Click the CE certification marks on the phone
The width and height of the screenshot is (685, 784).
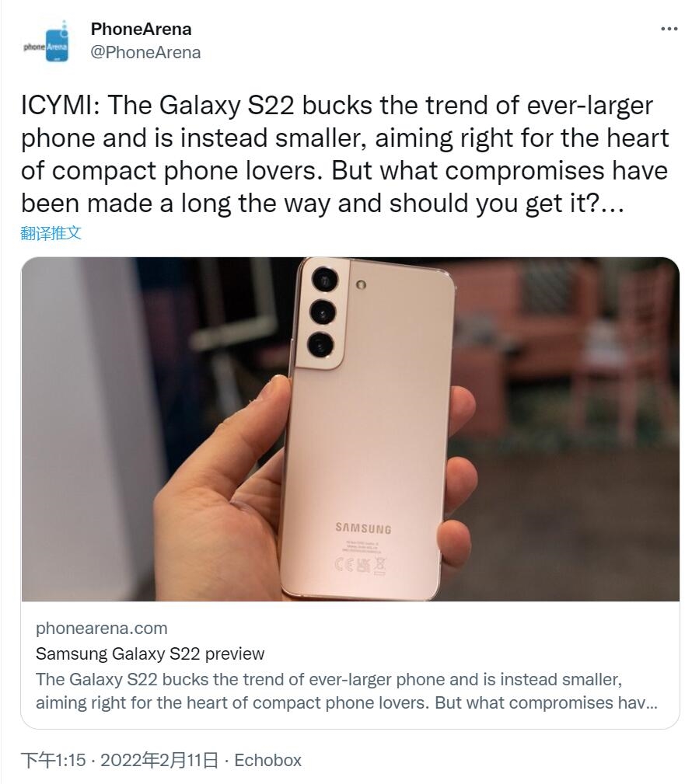coord(360,566)
